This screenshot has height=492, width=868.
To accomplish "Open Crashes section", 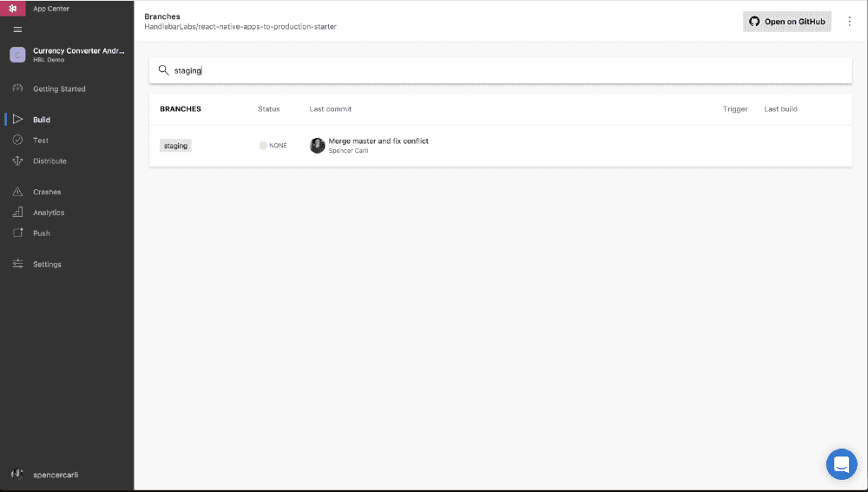I will point(47,192).
